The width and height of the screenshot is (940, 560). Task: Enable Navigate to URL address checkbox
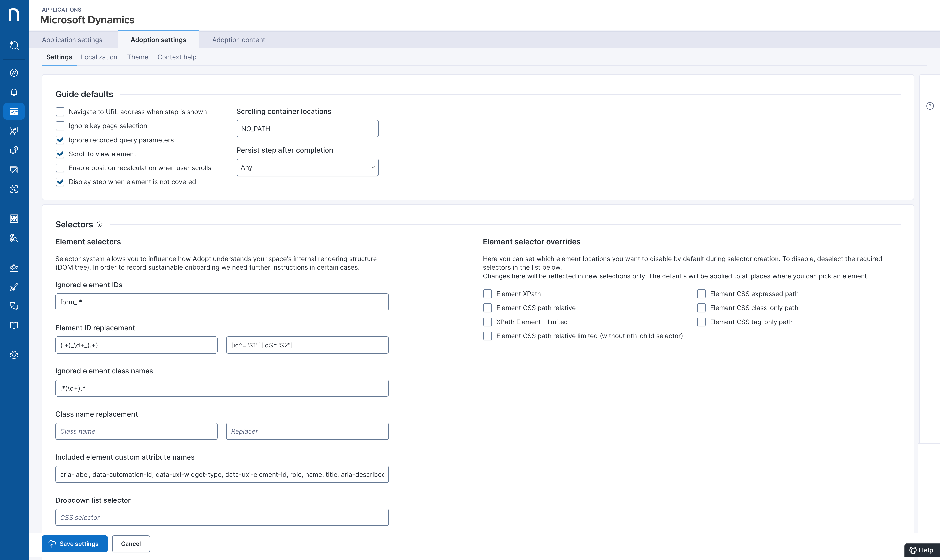click(x=60, y=112)
